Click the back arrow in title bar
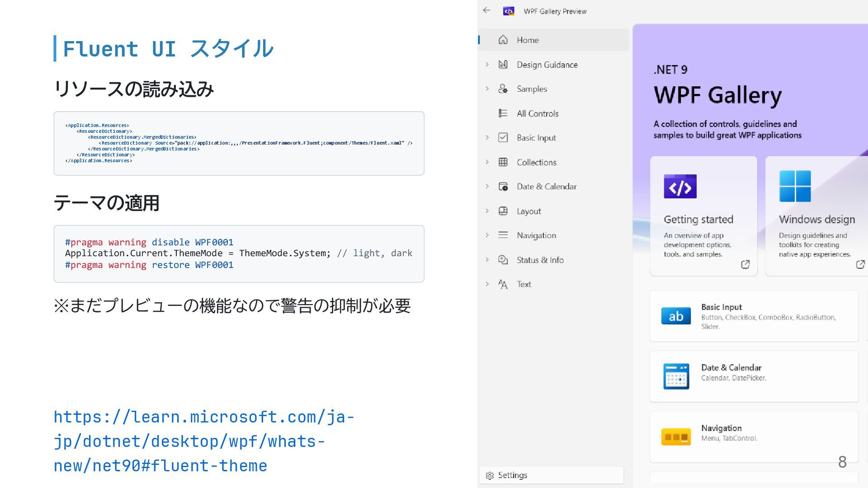 point(486,10)
